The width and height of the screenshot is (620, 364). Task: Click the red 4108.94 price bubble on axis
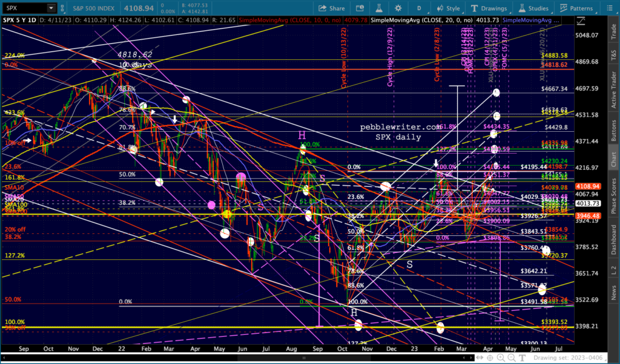[x=588, y=186]
